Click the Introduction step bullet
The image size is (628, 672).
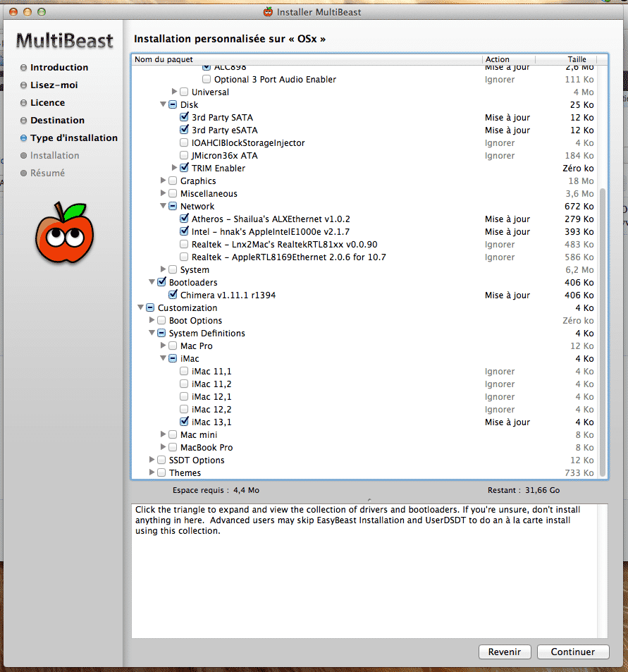(23, 68)
